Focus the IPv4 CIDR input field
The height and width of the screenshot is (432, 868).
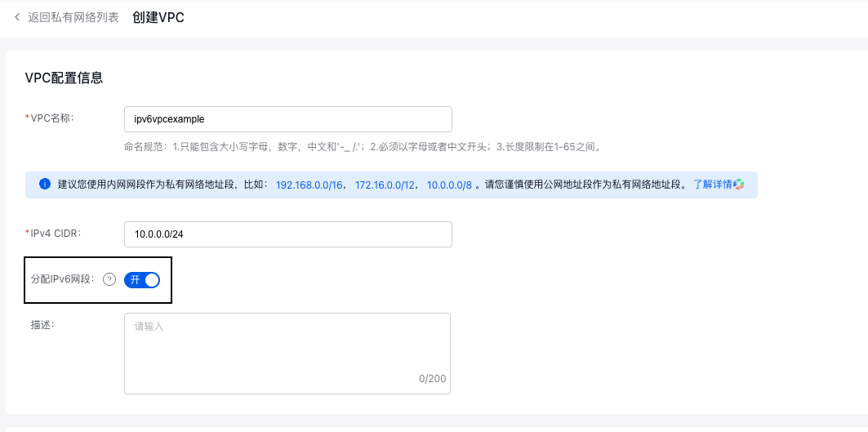pos(288,234)
